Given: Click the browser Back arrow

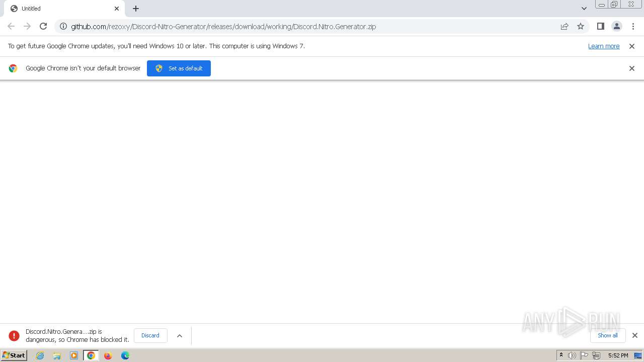Looking at the screenshot, I should point(11,26).
